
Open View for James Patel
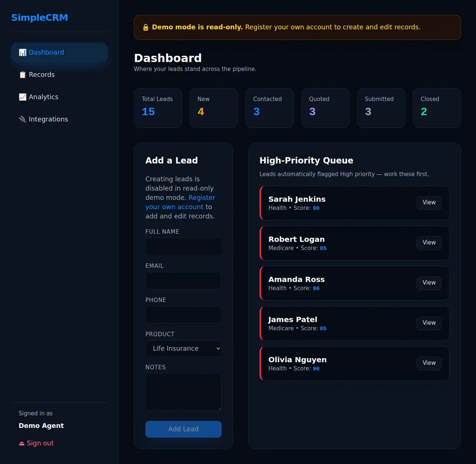(x=429, y=323)
